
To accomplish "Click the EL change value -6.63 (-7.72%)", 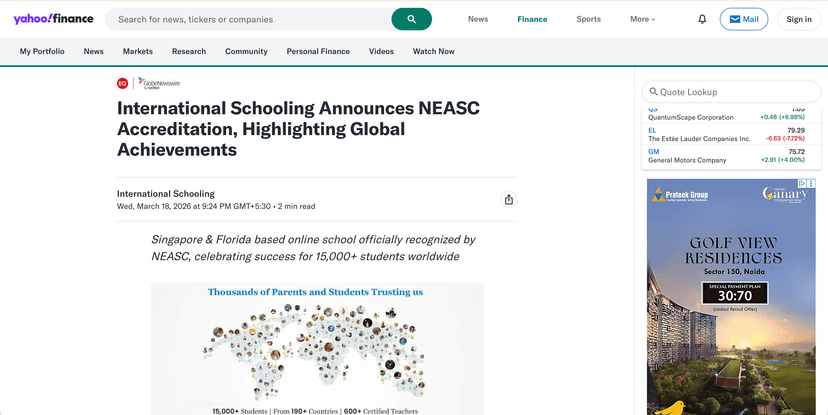I will click(785, 138).
